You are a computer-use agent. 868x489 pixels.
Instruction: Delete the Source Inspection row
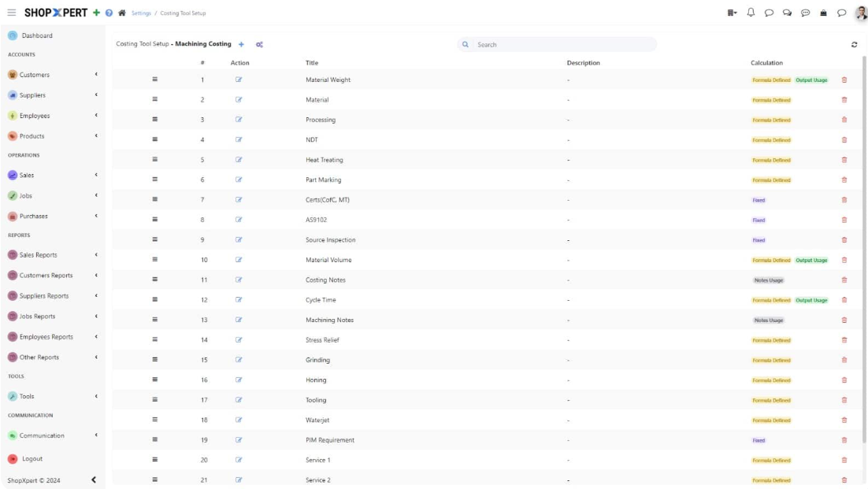click(x=844, y=240)
